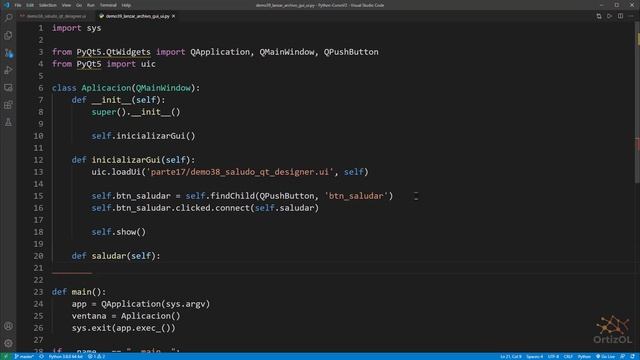Select Python interpreter version in status bar
This screenshot has width=640, height=360.
coord(65,356)
